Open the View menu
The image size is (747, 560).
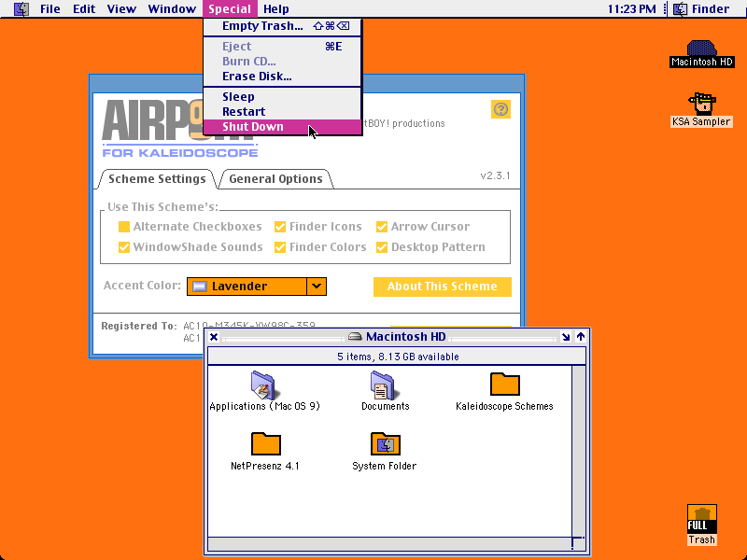[121, 8]
